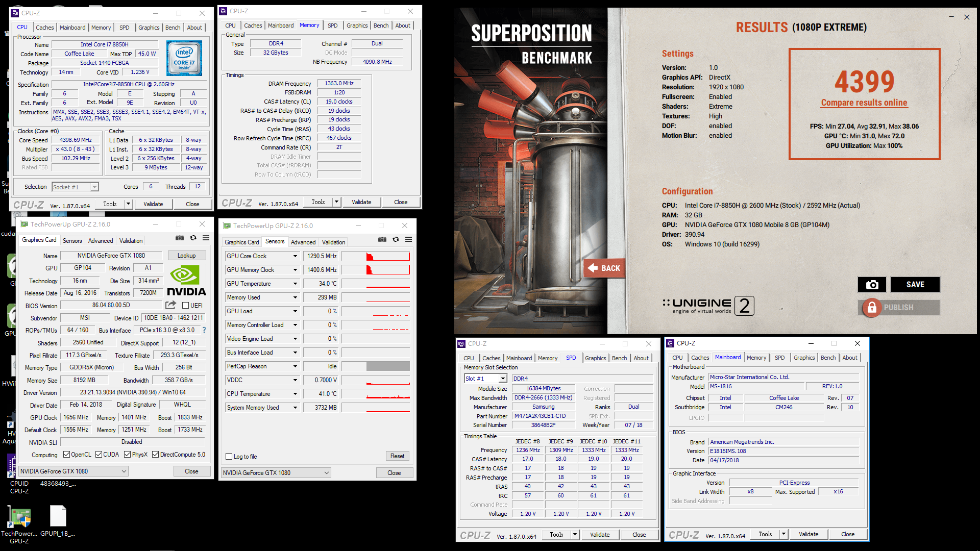Toggle the DirectCompute 5.0 checkbox
This screenshot has height=551, width=980.
156,455
